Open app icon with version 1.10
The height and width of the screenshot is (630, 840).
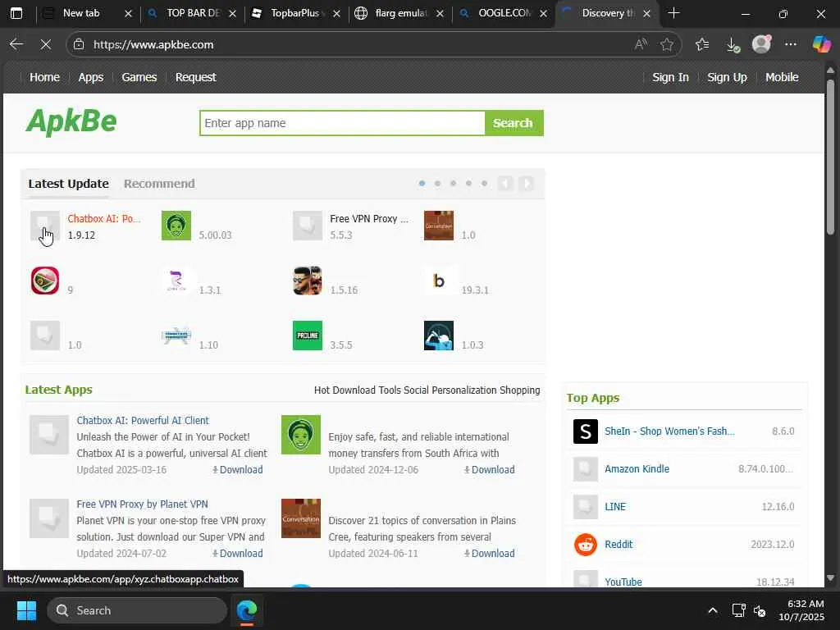click(176, 336)
